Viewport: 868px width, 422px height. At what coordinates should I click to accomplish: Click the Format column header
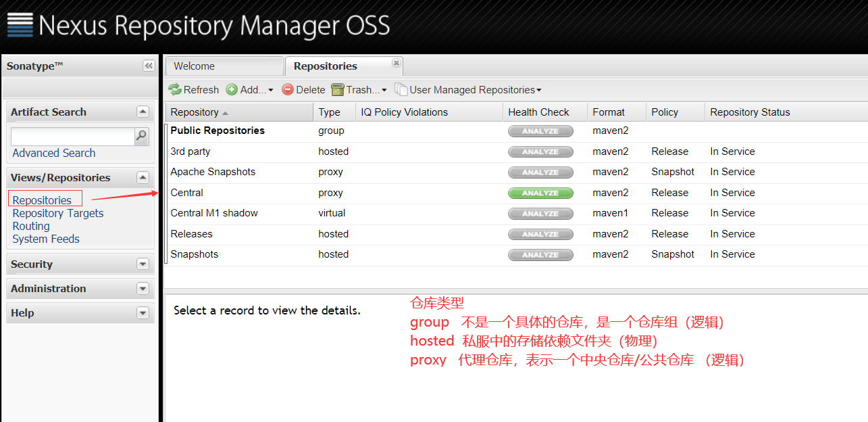[617, 112]
